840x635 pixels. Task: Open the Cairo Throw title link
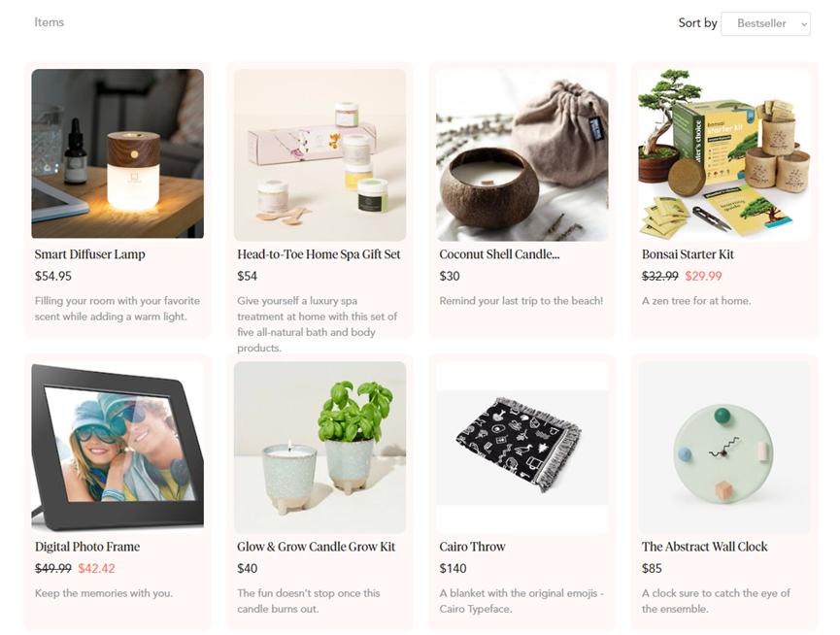pyautogui.click(x=473, y=547)
